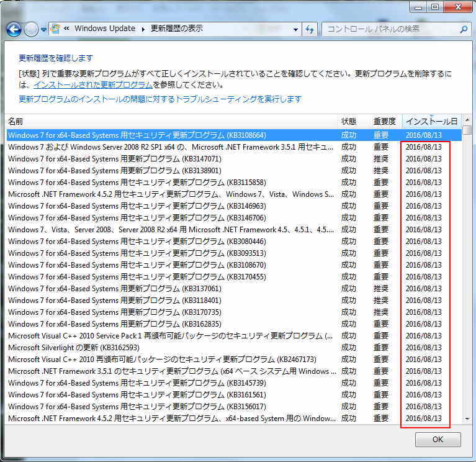This screenshot has width=476, height=462.
Task: Select the KB3145739 security update row
Action: (234, 383)
